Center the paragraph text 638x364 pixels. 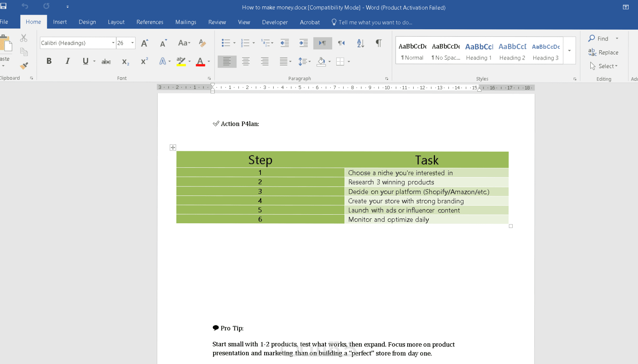(246, 62)
